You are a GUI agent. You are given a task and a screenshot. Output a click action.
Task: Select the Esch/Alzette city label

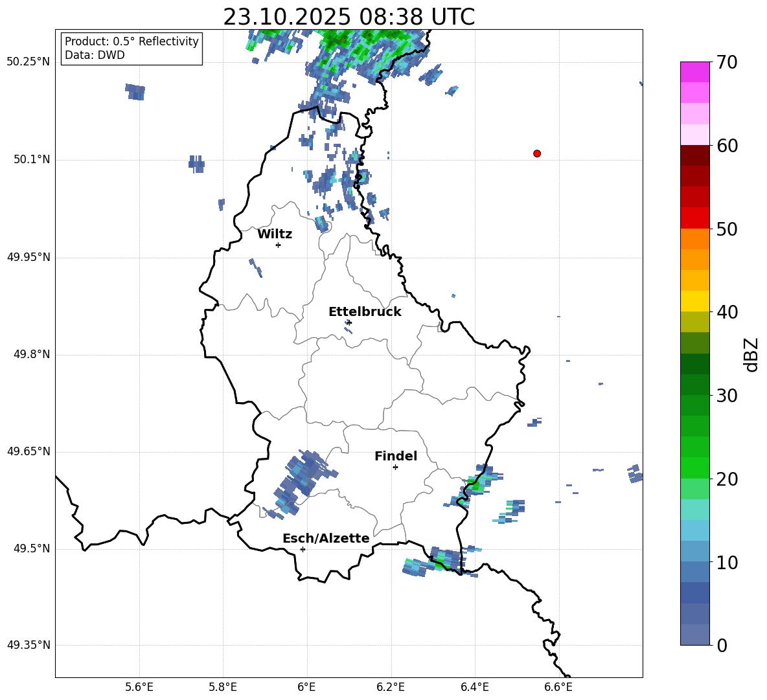click(x=325, y=539)
